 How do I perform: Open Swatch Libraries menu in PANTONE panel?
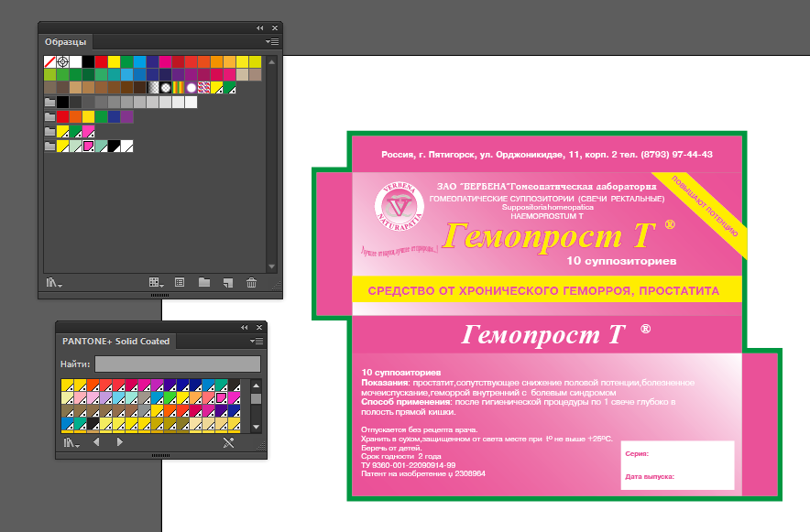coord(71,442)
